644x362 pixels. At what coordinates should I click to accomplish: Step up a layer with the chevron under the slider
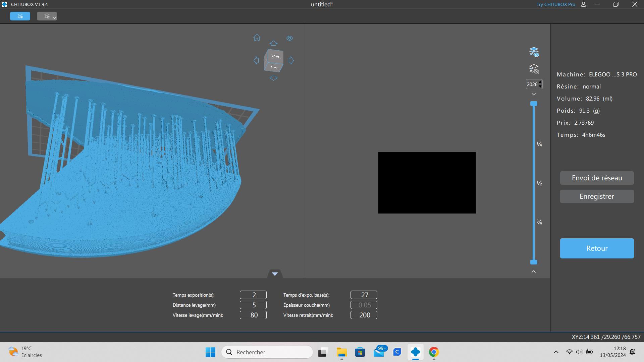534,271
